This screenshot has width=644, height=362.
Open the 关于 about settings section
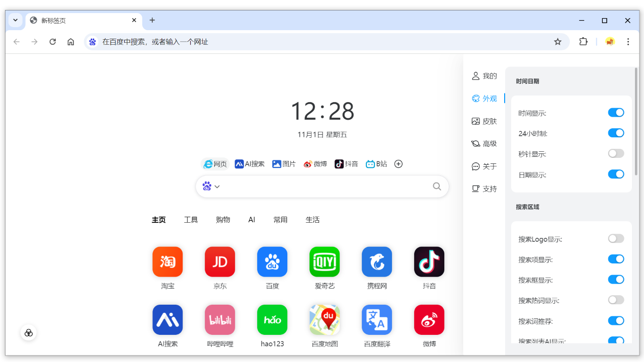[x=485, y=166]
